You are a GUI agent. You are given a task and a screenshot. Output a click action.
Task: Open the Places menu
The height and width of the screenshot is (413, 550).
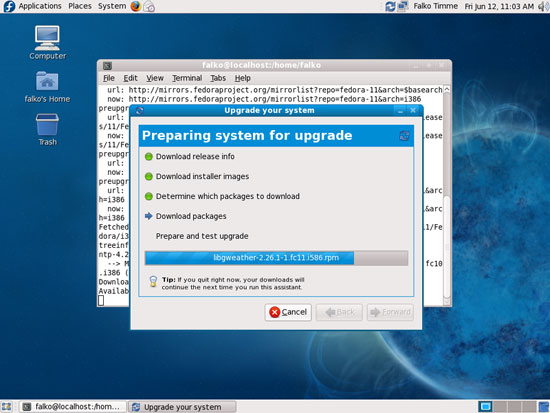coord(80,6)
